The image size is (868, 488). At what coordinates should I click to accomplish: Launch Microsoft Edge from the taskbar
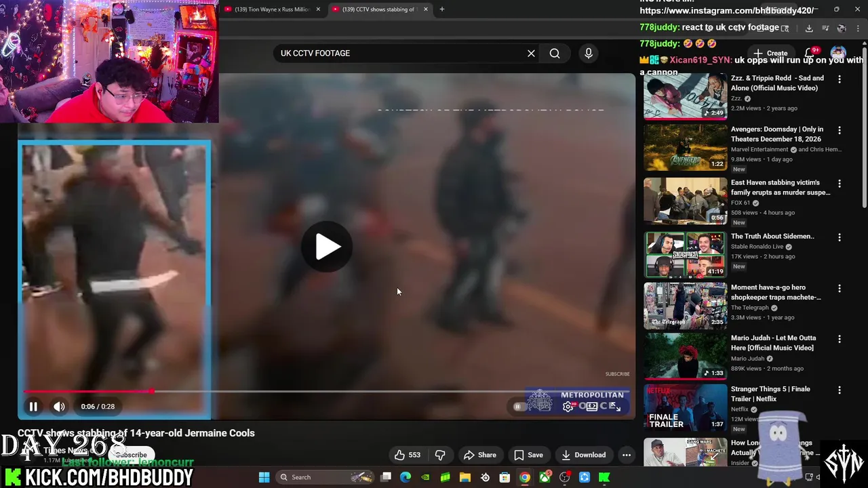point(406,477)
